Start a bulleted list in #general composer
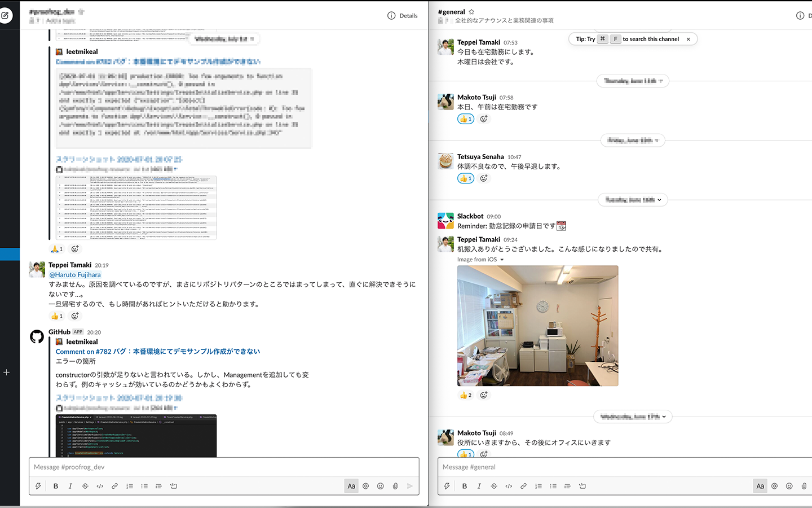The image size is (812, 508). click(x=553, y=486)
